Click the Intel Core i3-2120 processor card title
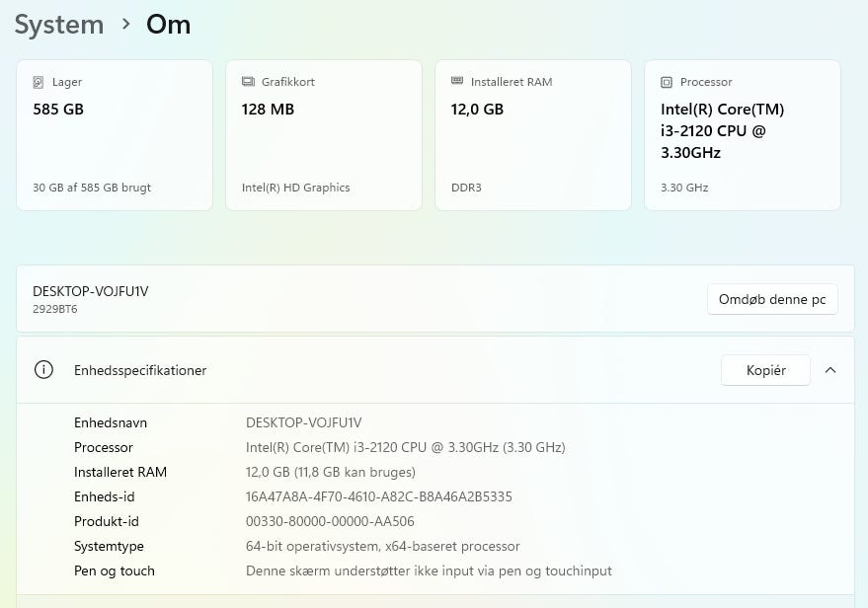The height and width of the screenshot is (608, 868). [x=722, y=130]
